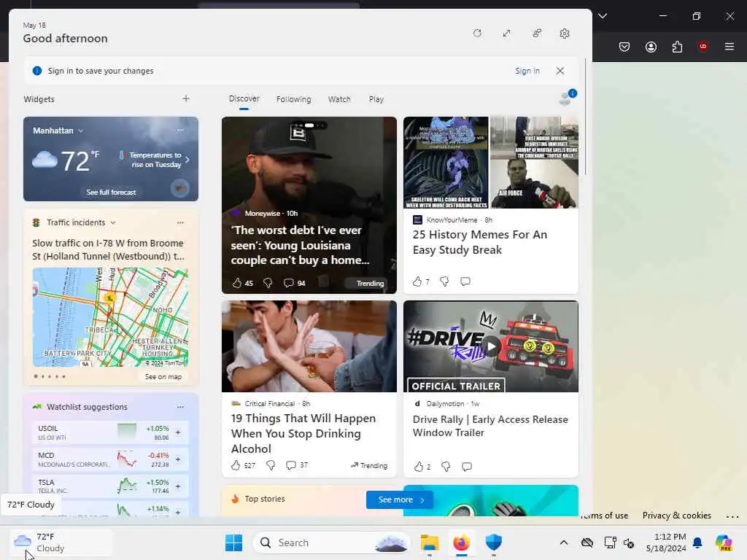Switch to the Discover tab

[244, 98]
